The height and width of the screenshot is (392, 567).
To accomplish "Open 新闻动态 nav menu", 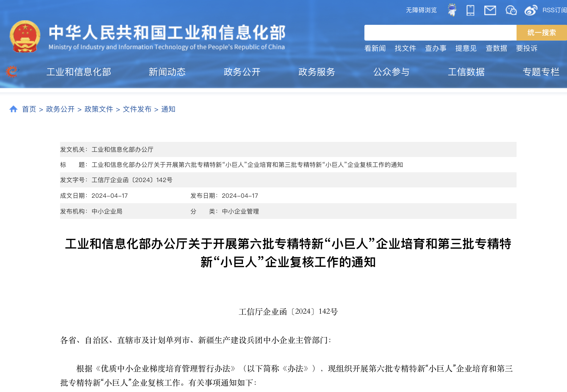I will tap(167, 72).
